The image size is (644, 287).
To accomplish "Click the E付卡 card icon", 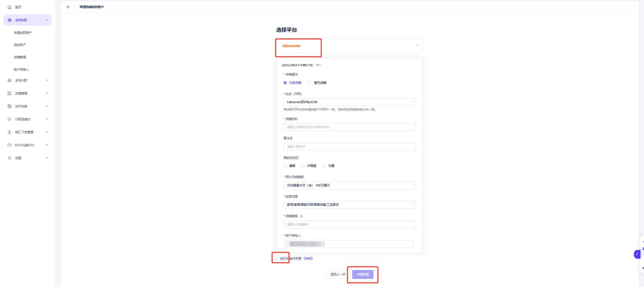I will click(x=9, y=145).
